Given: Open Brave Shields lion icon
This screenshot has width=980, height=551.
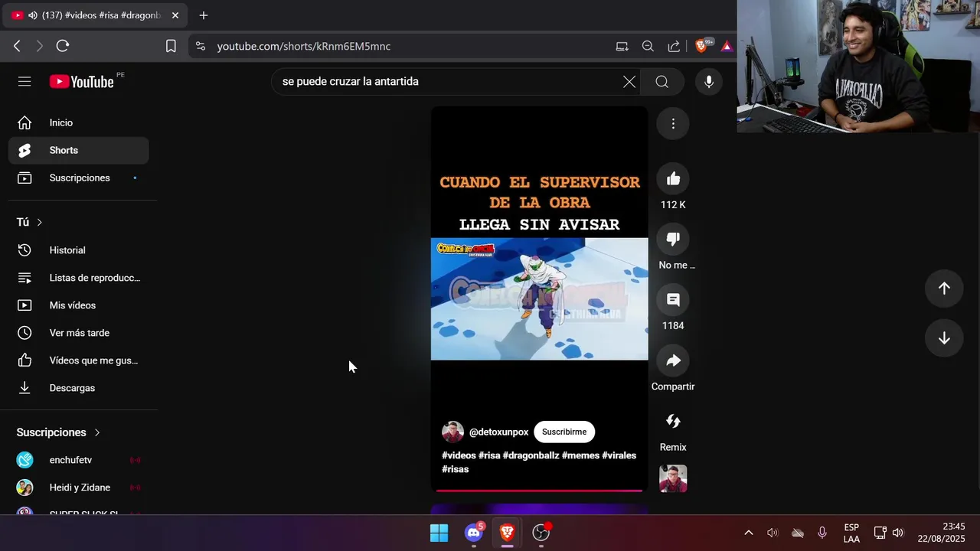Looking at the screenshot, I should pos(702,46).
